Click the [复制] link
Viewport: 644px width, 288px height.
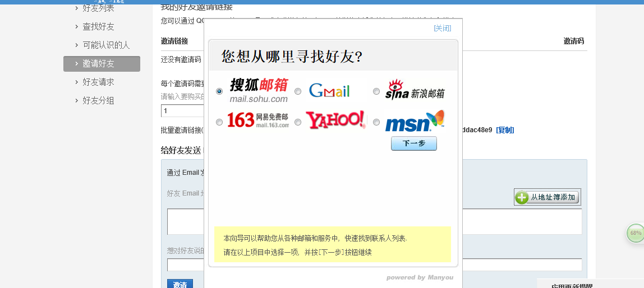coord(505,130)
